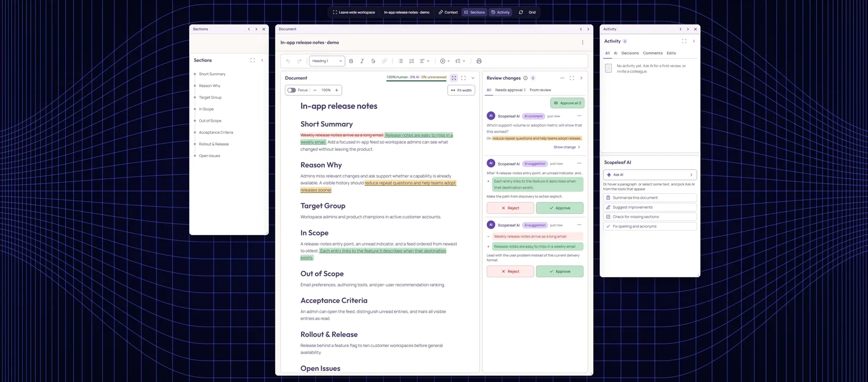
Task: Click the info icon beside Review changes
Action: [526, 78]
